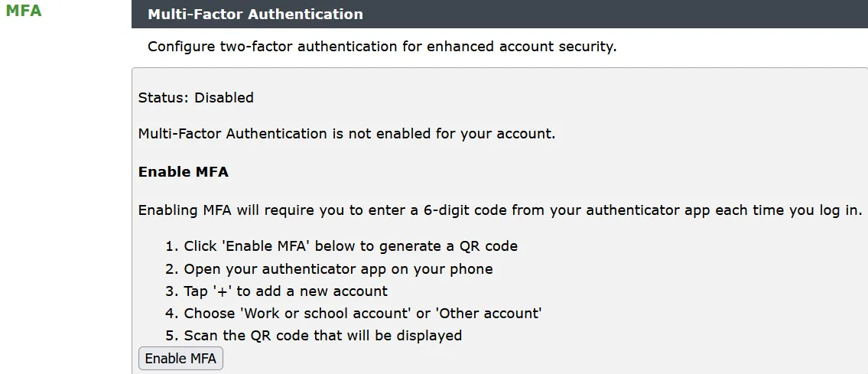
Task: Click the '+' symbol in step 3
Action: pos(221,291)
